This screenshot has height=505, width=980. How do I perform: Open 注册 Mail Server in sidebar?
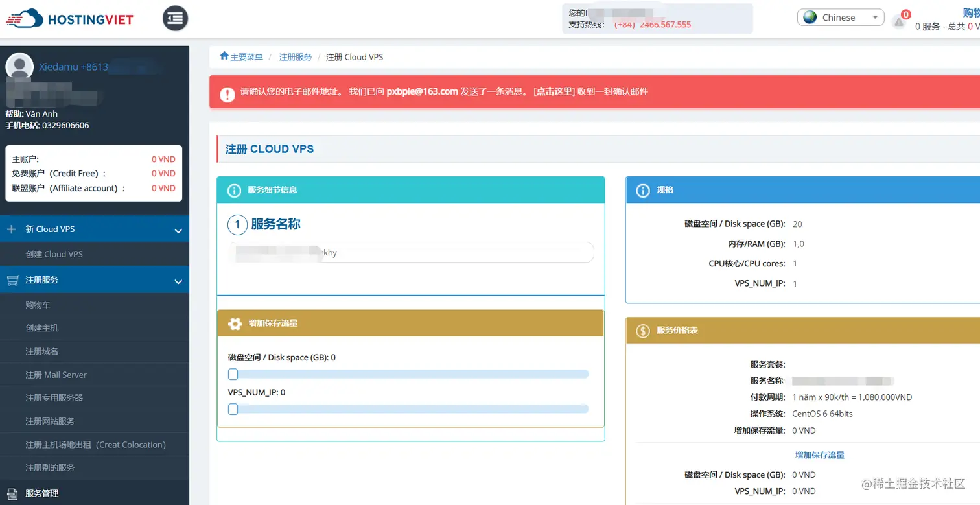click(56, 375)
